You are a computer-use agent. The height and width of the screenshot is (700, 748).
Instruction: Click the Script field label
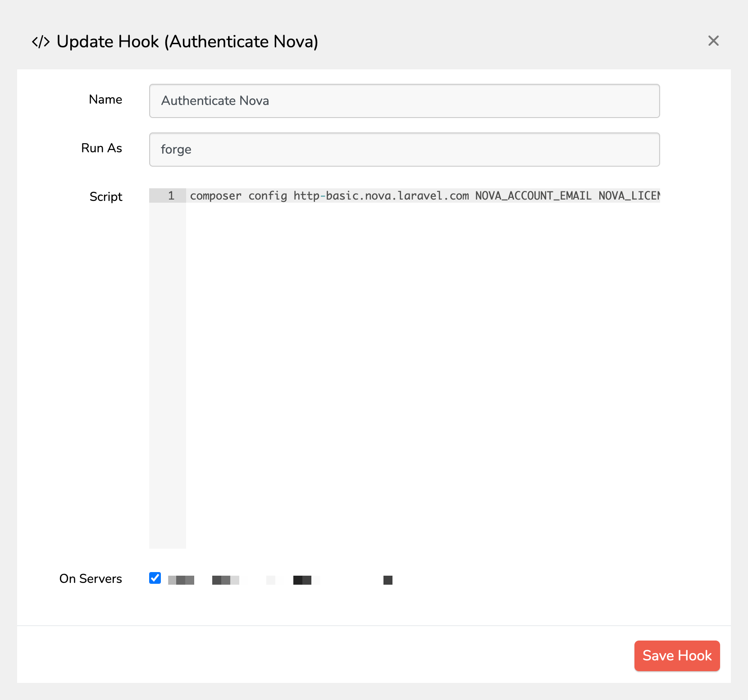pyautogui.click(x=106, y=197)
